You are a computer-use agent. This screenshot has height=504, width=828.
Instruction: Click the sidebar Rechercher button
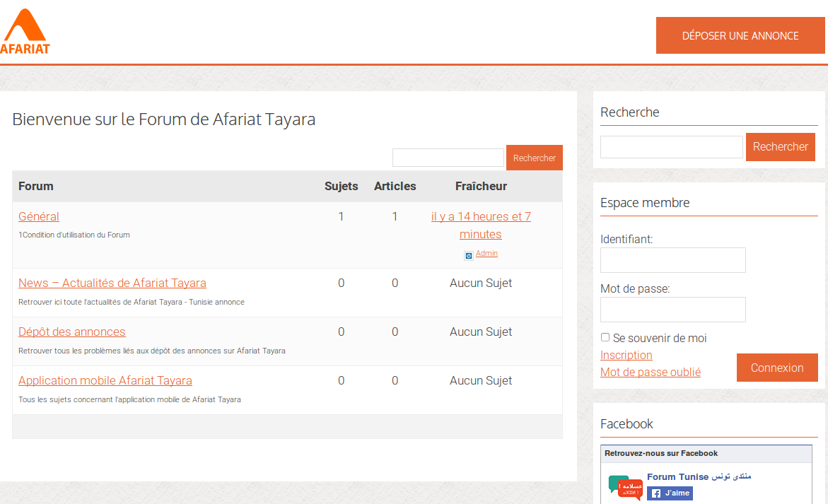(780, 146)
